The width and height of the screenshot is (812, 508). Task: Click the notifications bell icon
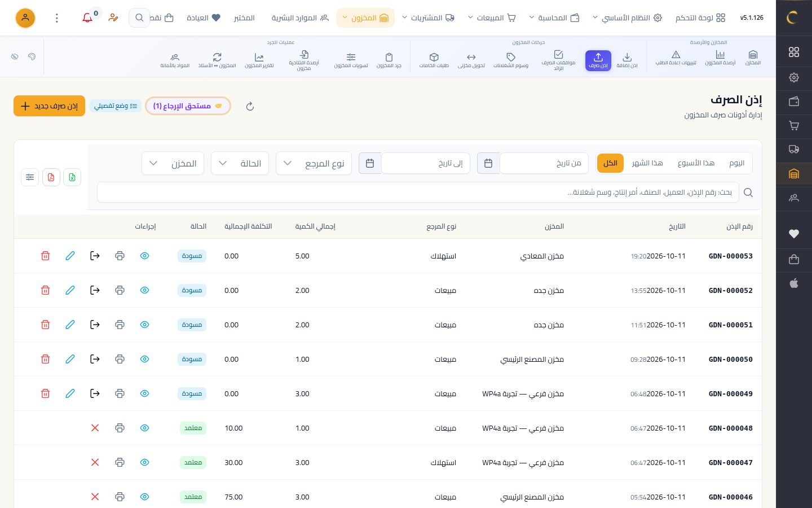point(87,18)
